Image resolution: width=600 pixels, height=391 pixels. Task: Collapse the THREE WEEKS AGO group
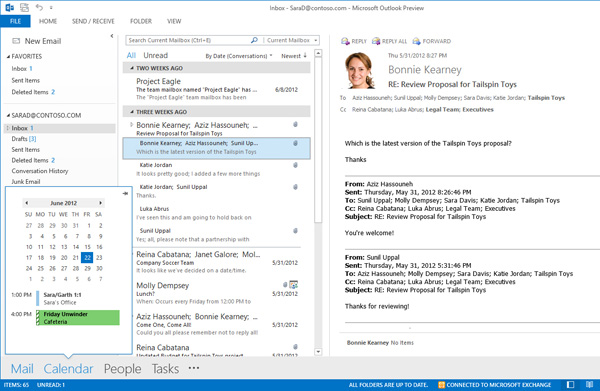(x=132, y=112)
